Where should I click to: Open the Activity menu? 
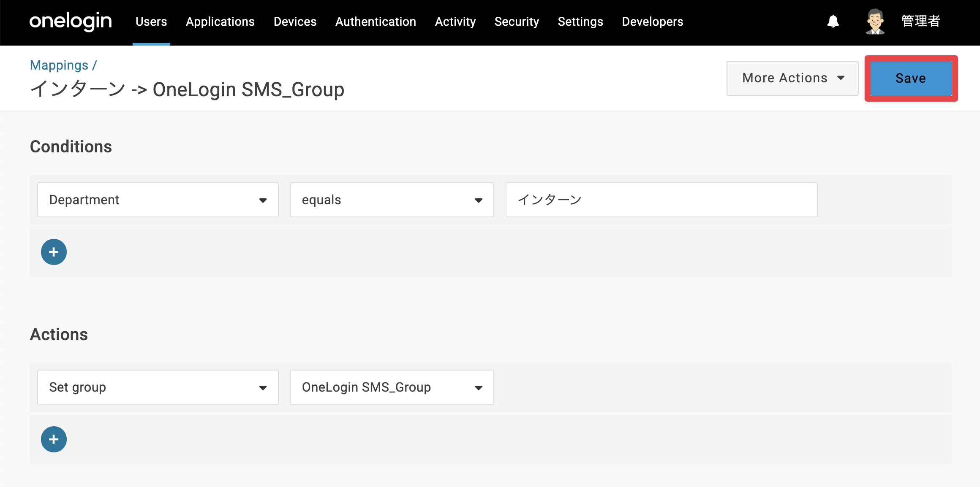tap(455, 22)
